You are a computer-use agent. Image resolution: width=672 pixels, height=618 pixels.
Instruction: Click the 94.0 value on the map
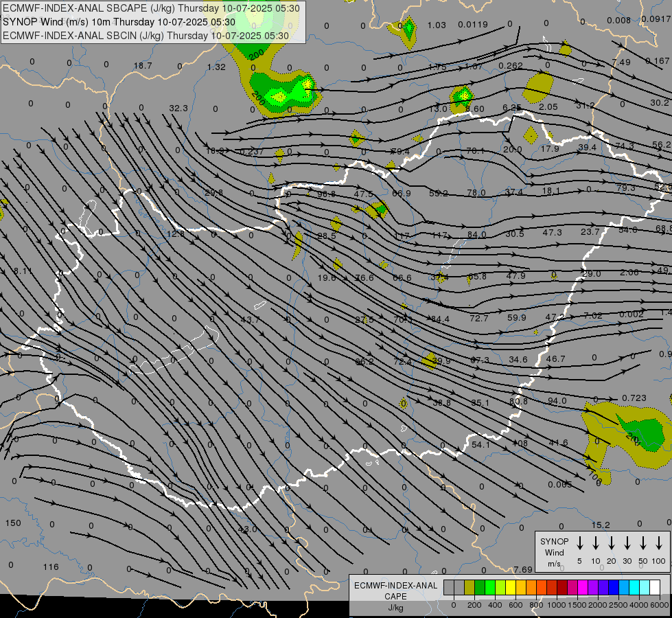click(x=557, y=400)
